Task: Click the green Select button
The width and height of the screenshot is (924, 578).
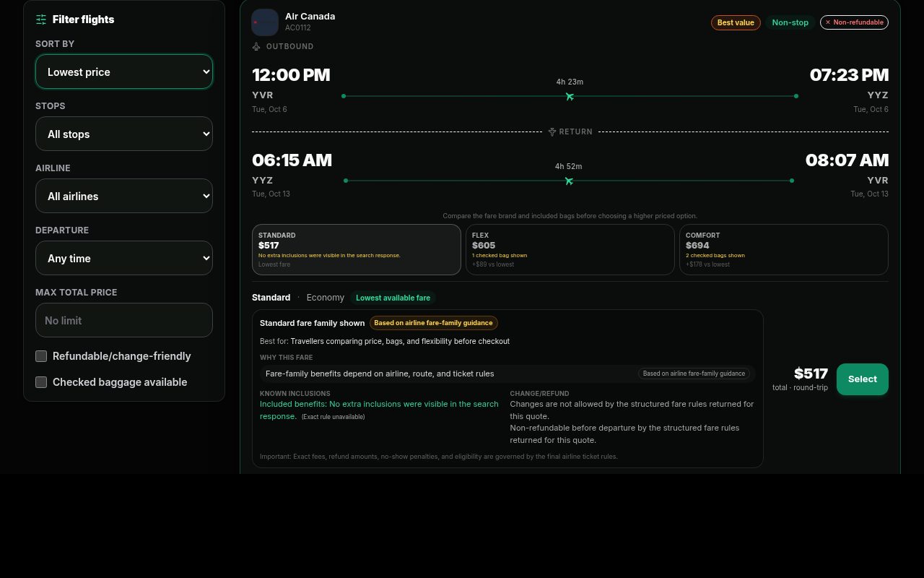Action: coord(863,379)
